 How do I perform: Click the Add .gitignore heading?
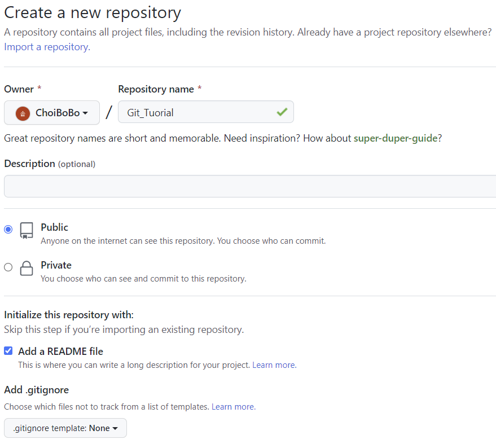pyautogui.click(x=36, y=390)
